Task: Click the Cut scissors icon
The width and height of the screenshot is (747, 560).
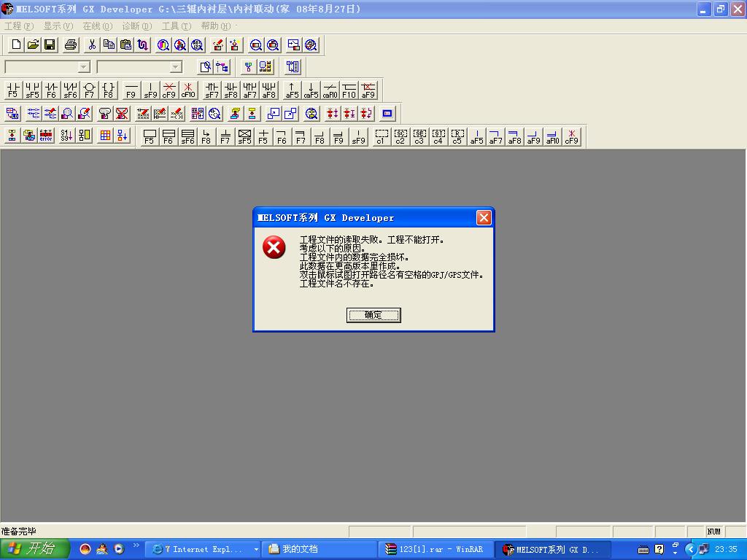Action: tap(92, 45)
